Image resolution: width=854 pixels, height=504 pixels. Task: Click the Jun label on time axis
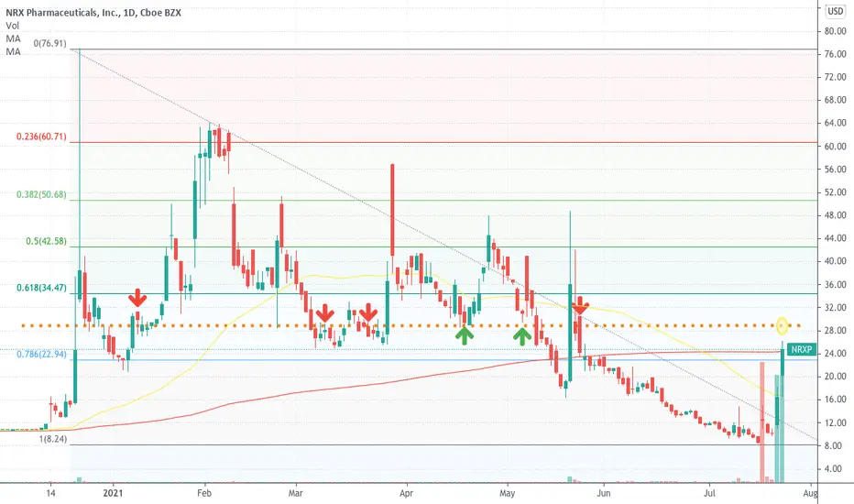click(604, 493)
